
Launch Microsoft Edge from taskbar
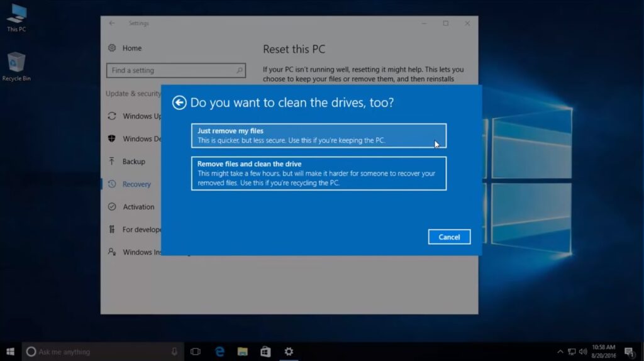(219, 352)
